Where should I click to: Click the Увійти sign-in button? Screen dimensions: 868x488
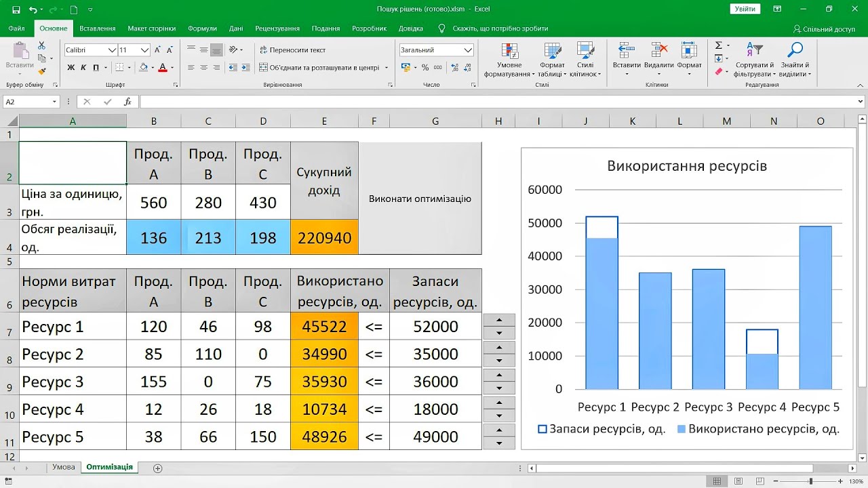click(x=745, y=9)
